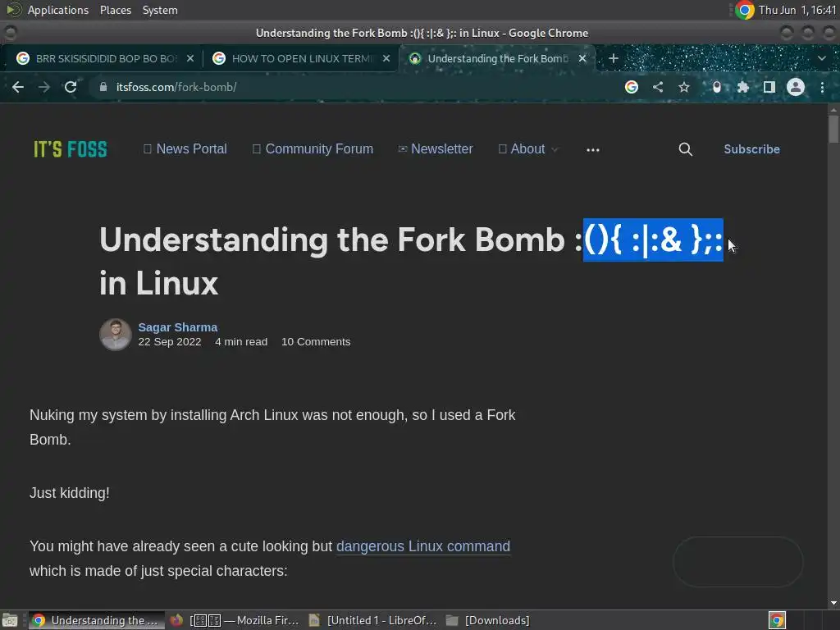
Task: Go back using the browser back arrow
Action: click(x=18, y=87)
